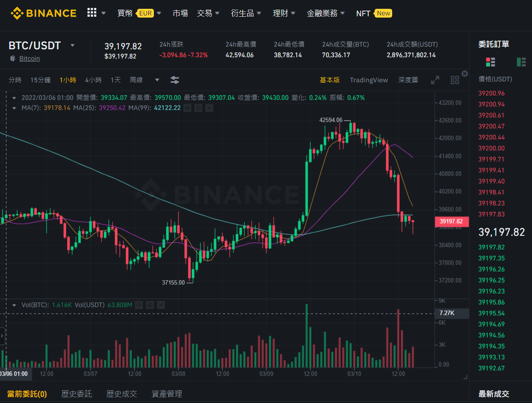
Task: Click the Binance logo
Action: point(44,13)
